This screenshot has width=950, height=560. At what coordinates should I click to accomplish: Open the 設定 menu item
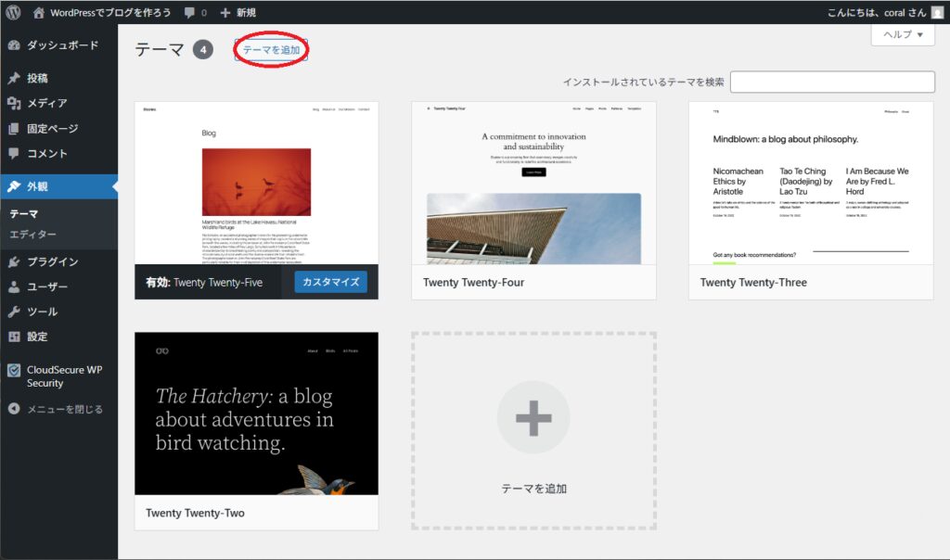(x=37, y=337)
